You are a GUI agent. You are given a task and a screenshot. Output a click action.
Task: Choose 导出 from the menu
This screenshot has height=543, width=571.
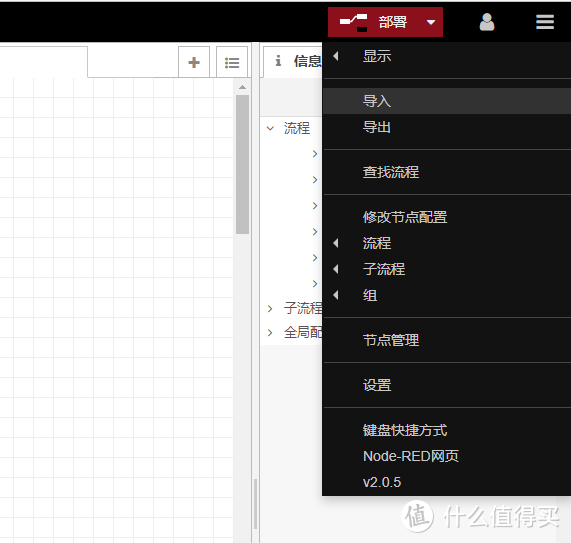447,127
